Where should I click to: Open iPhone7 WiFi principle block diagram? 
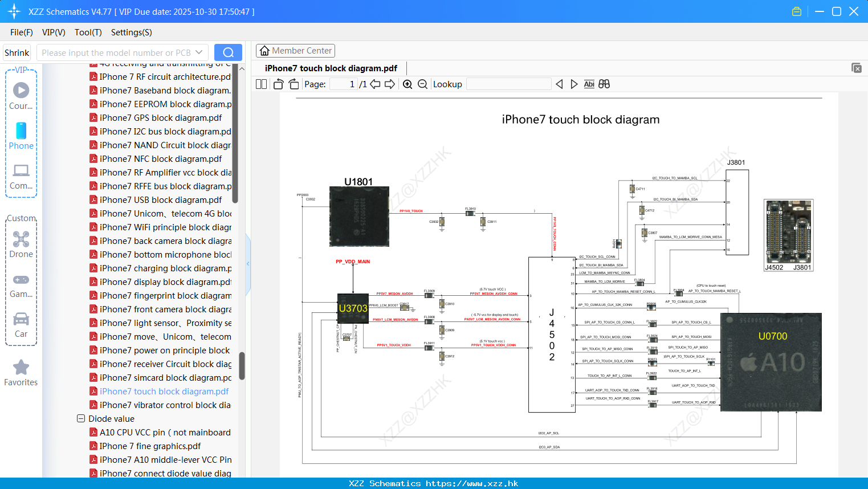(x=161, y=227)
